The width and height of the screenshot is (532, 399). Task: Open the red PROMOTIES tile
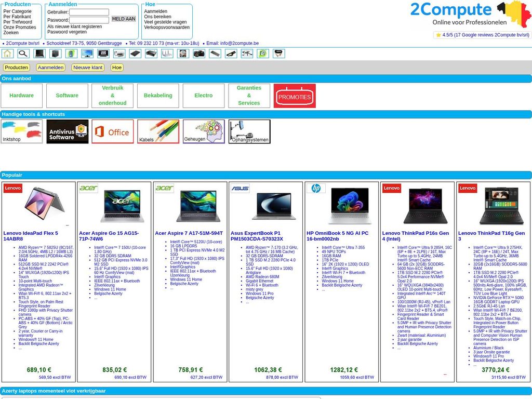pyautogui.click(x=295, y=96)
